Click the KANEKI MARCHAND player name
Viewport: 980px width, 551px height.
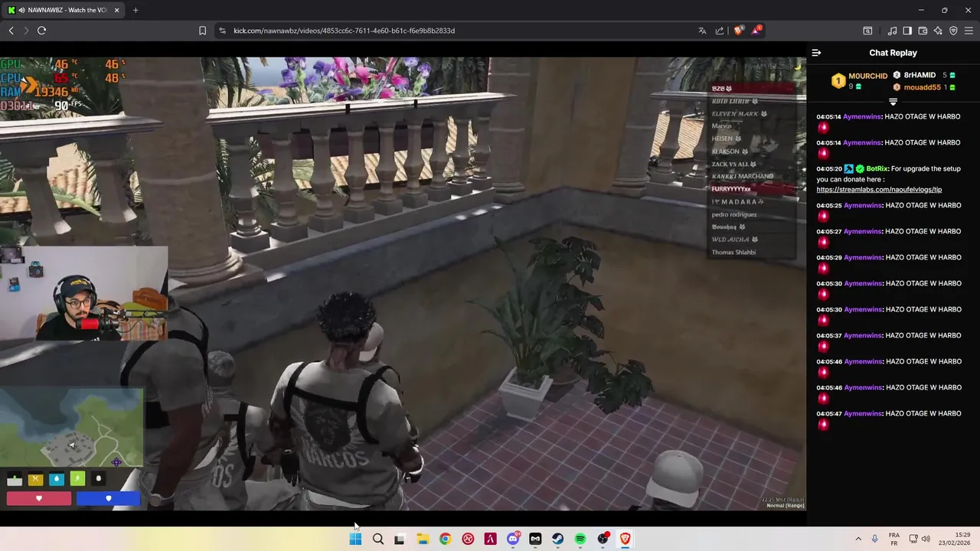click(743, 176)
